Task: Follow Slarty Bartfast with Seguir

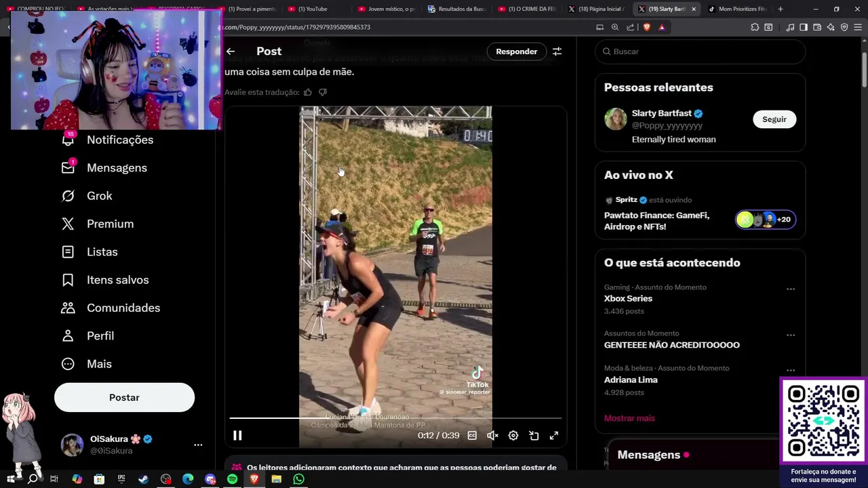Action: 774,119
